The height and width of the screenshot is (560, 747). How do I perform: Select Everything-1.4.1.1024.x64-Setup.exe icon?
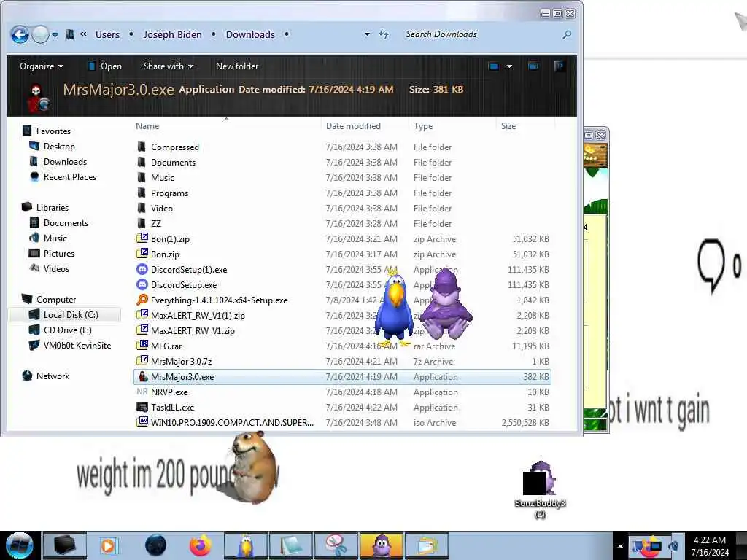point(142,300)
